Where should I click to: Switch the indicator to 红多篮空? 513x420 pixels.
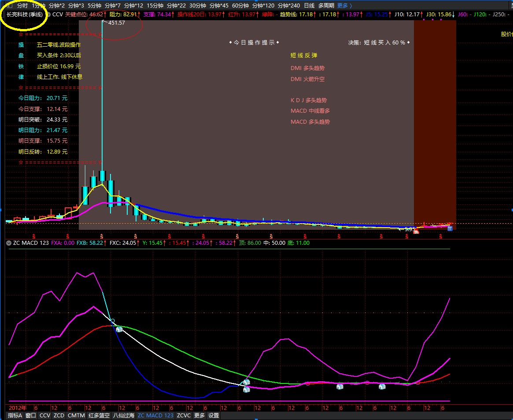[x=99, y=416]
